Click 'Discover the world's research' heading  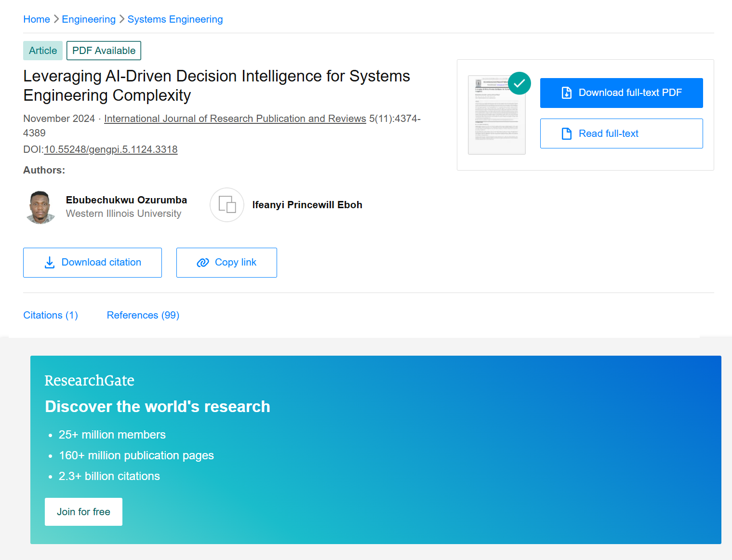(158, 407)
